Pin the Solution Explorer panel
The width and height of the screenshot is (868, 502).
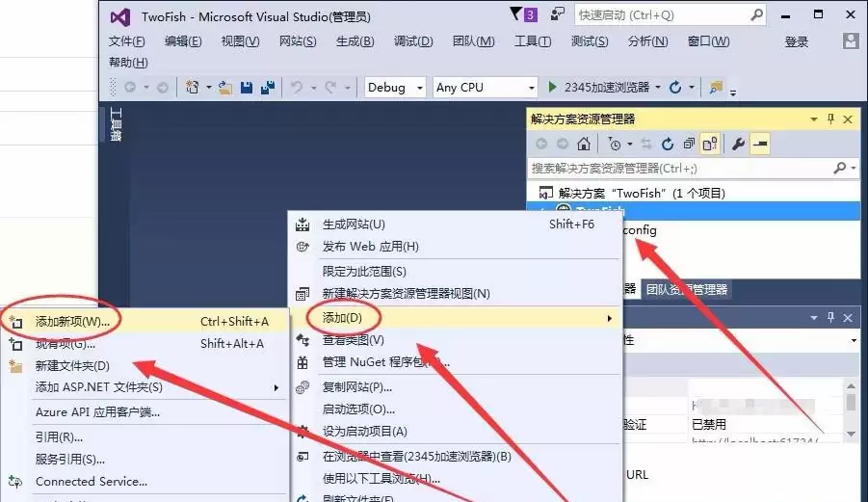click(x=830, y=119)
